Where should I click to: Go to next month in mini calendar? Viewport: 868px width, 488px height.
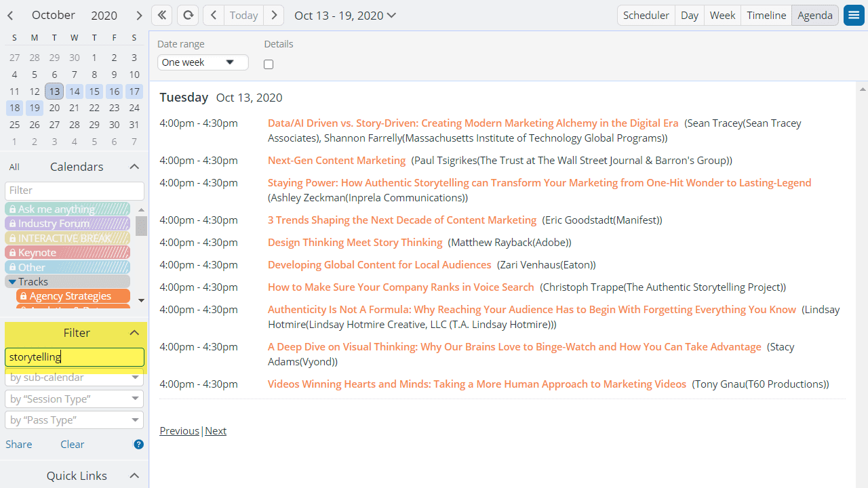coord(138,15)
